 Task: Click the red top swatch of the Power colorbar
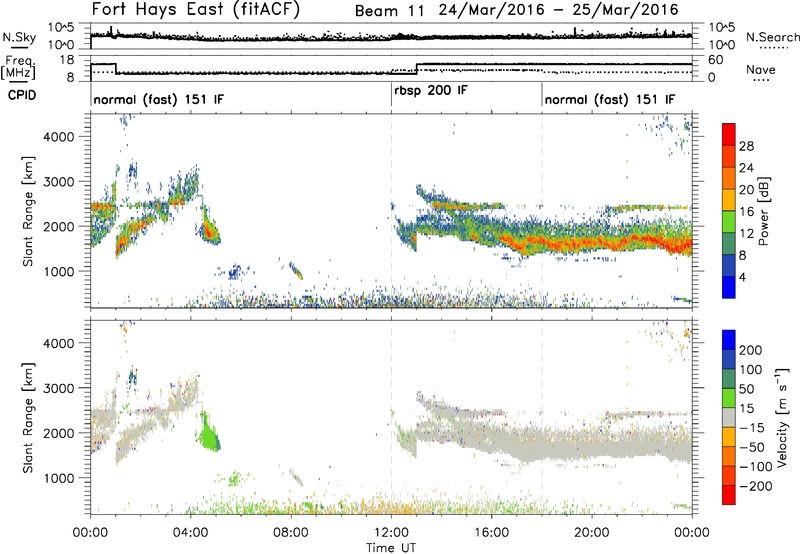point(729,134)
